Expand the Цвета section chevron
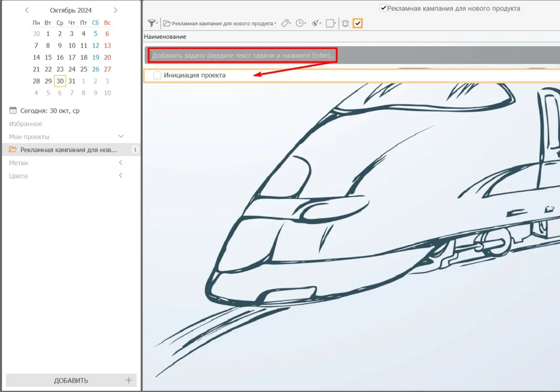 coord(121,176)
